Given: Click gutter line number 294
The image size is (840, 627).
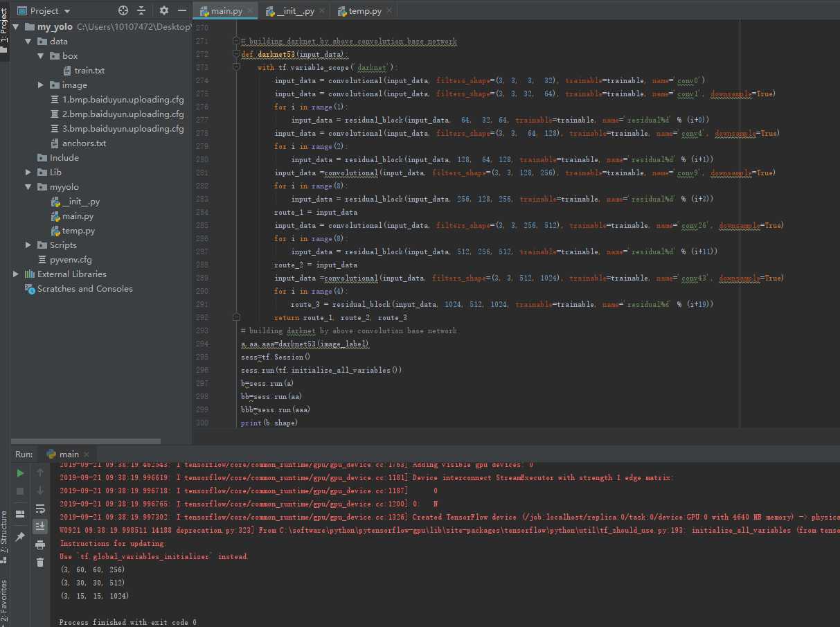Looking at the screenshot, I should (202, 344).
